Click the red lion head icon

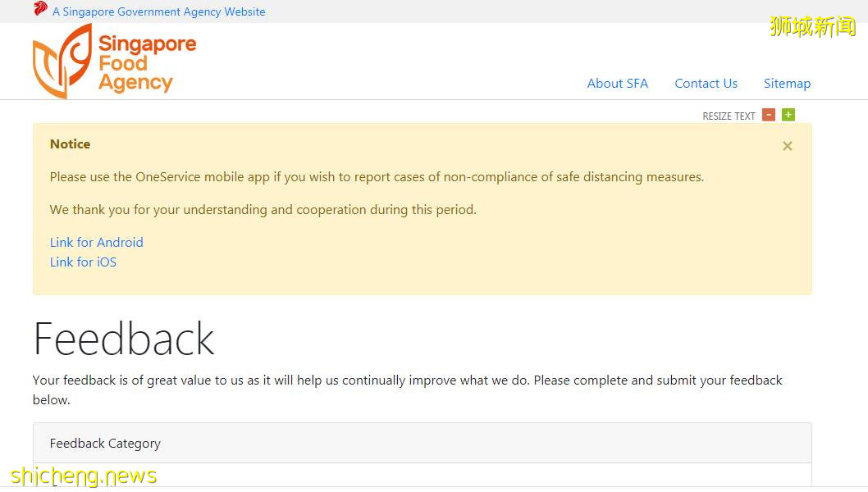40,9
